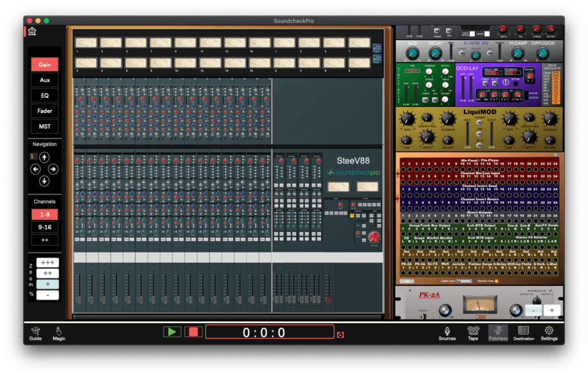Click Mic-Panel / File-Player jack 1
This screenshot has width=588, height=376.
click(x=403, y=169)
